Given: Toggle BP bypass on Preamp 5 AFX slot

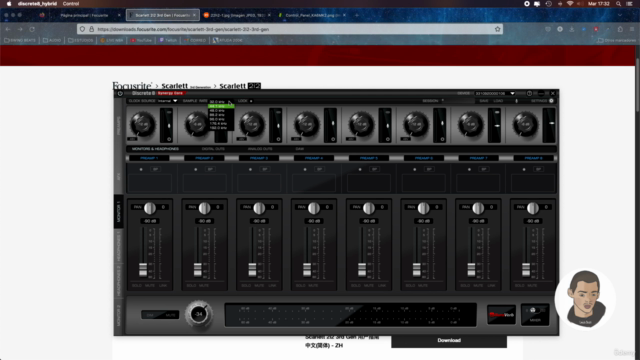Looking at the screenshot, I should point(374,169).
